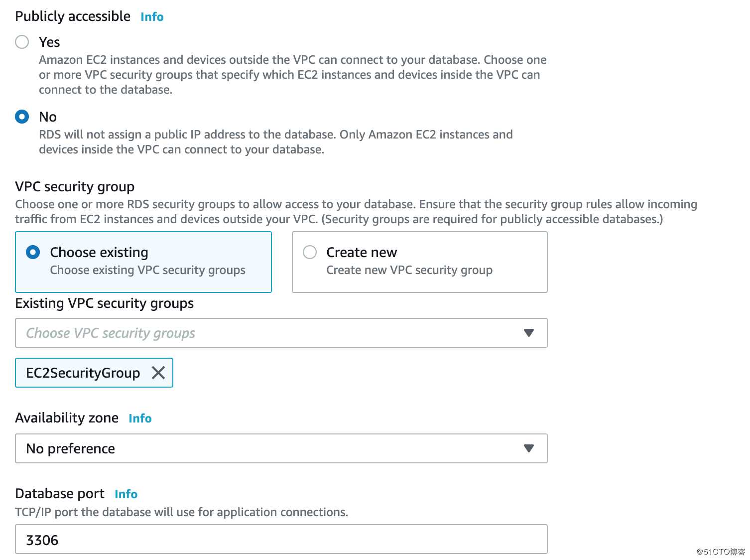
Task: Open Info link next to Publicly accessible
Action: pyautogui.click(x=152, y=17)
